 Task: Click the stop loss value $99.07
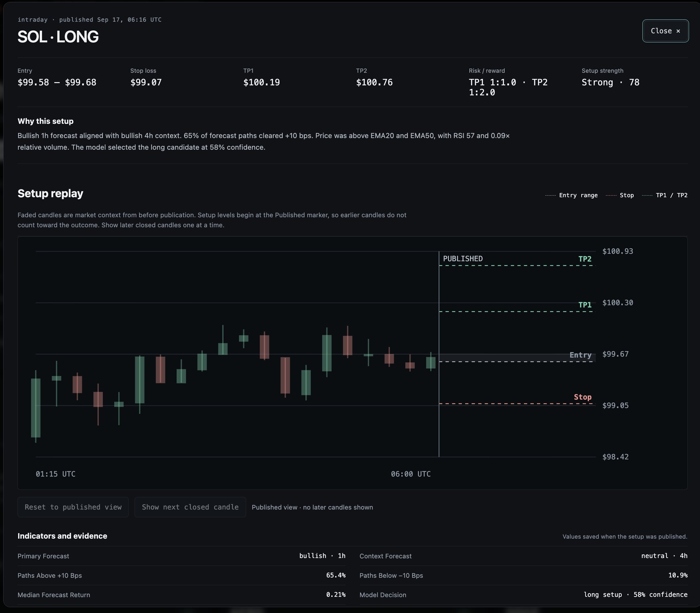146,82
